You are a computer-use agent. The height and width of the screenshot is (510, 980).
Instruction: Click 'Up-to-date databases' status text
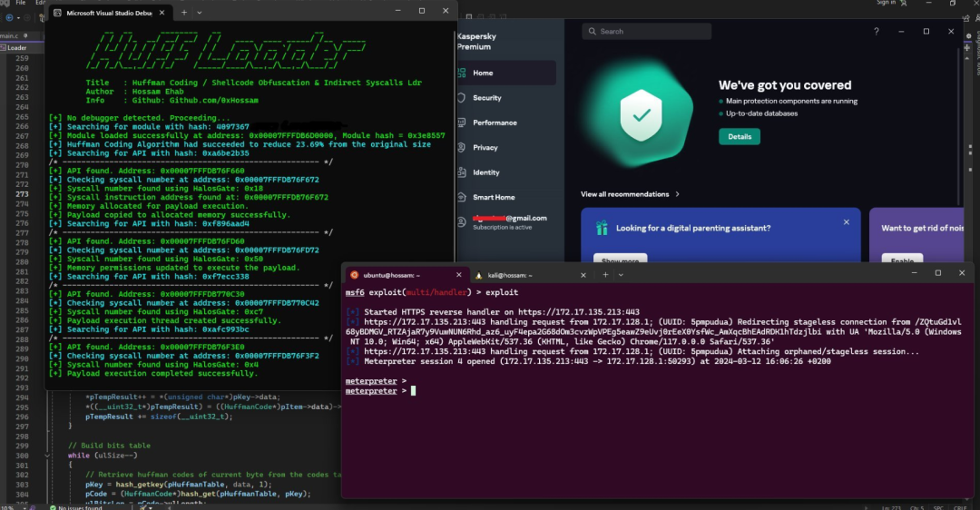tap(761, 113)
